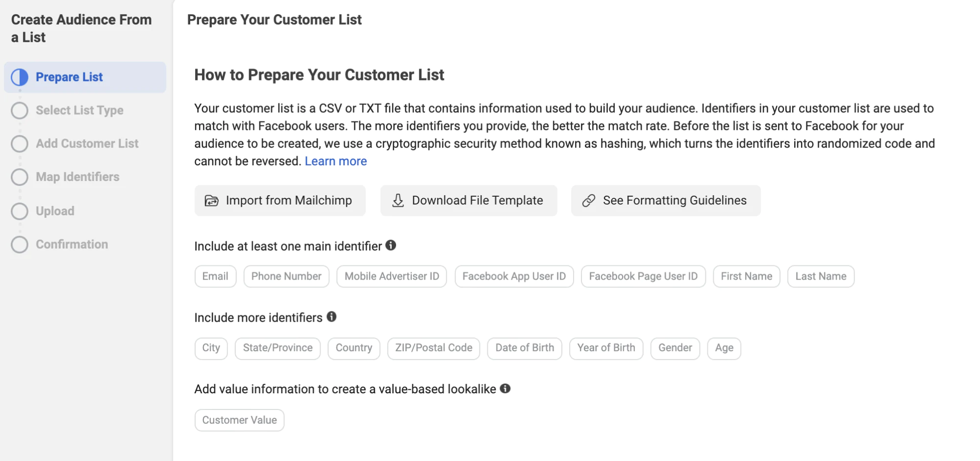Click the formatting guidelines link icon
Screen dimensions: 980x461
point(588,201)
